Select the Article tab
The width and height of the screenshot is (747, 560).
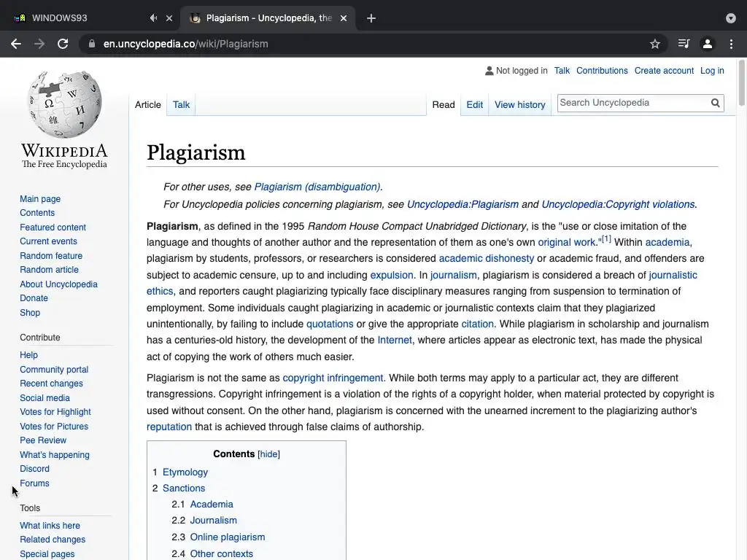pos(147,105)
